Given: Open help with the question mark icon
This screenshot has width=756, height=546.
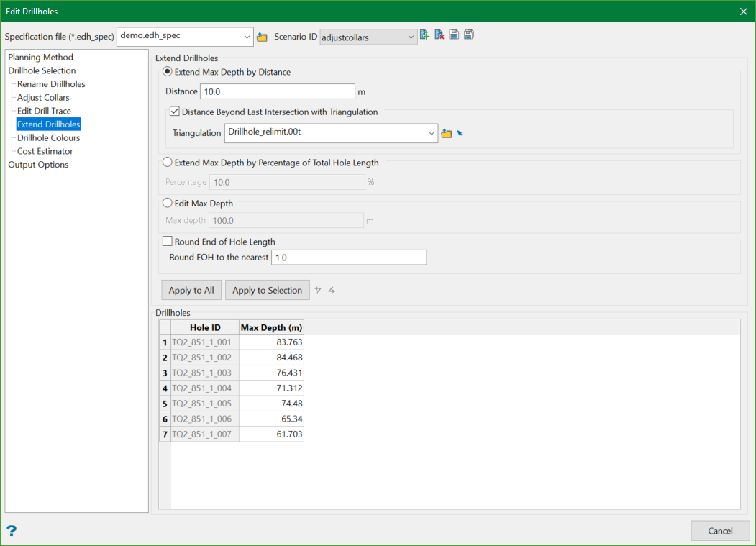Looking at the screenshot, I should pyautogui.click(x=12, y=531).
